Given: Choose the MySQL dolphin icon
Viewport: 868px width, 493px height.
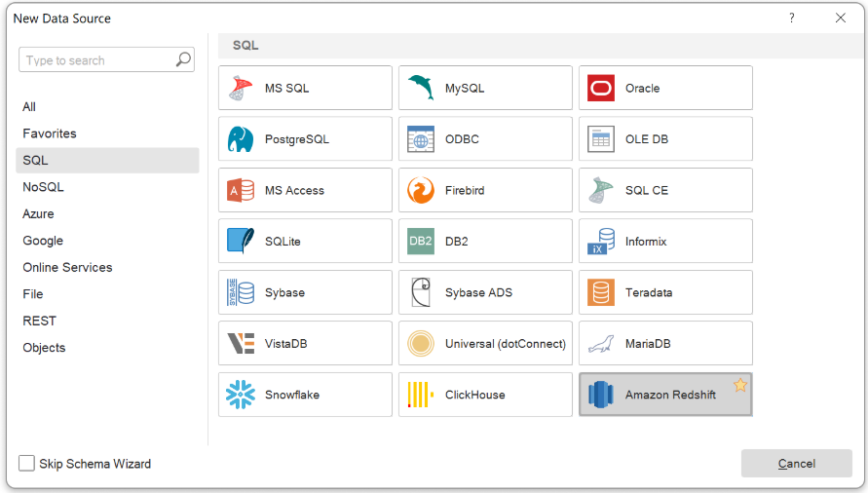Looking at the screenshot, I should pyautogui.click(x=421, y=88).
